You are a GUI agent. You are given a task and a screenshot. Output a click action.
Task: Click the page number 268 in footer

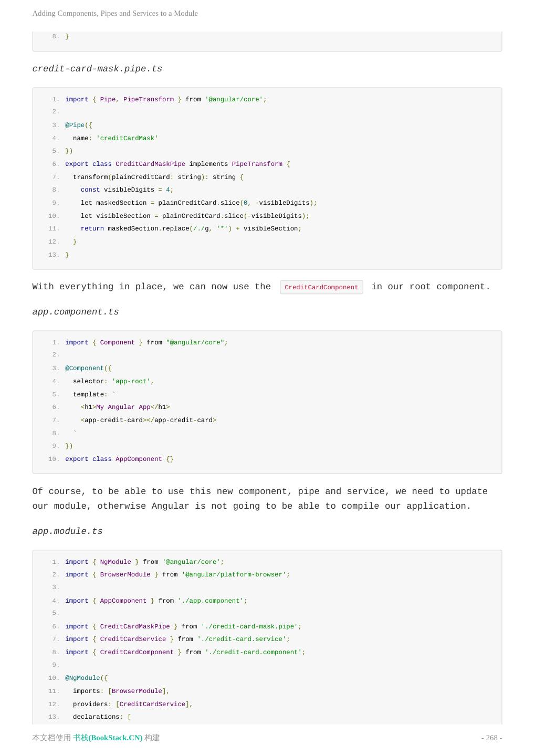click(x=491, y=738)
